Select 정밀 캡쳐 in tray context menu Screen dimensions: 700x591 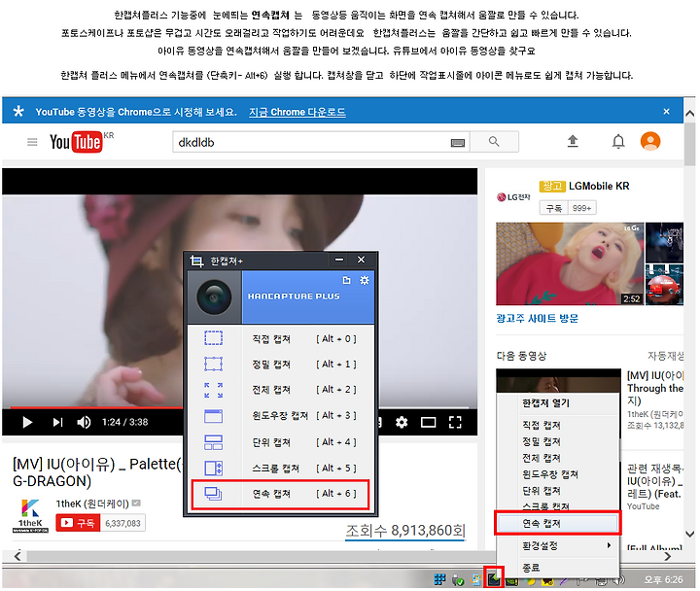[x=542, y=441]
